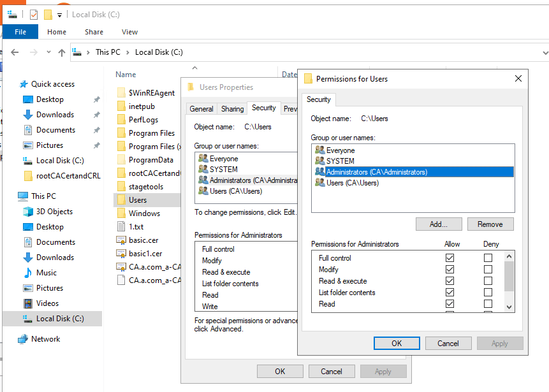Click Cancel in Users Properties dialog
The image size is (549, 392).
click(x=332, y=372)
